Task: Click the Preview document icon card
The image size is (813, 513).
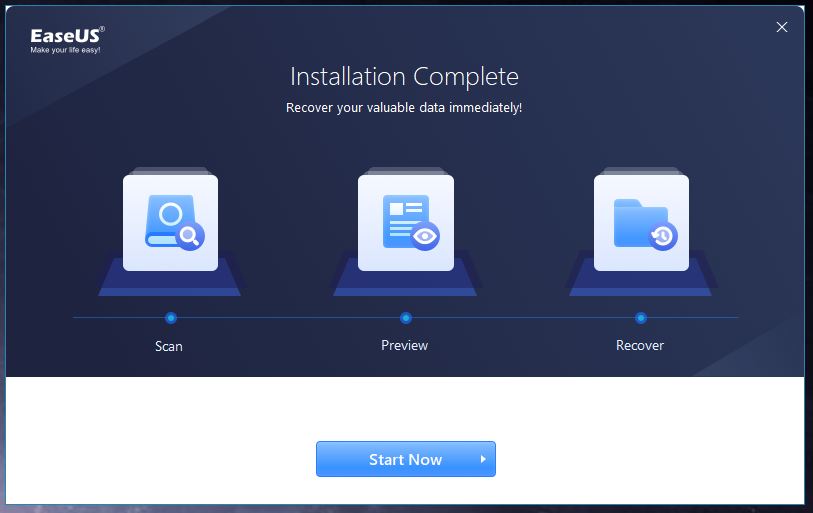Action: [405, 222]
